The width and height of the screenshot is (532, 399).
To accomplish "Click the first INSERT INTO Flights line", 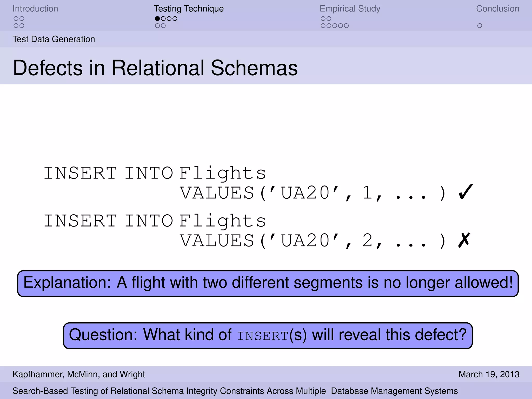I will click(155, 173).
